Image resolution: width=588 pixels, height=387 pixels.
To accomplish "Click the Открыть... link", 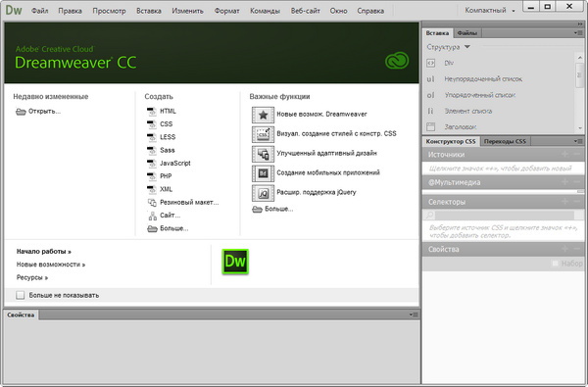I will pos(45,112).
